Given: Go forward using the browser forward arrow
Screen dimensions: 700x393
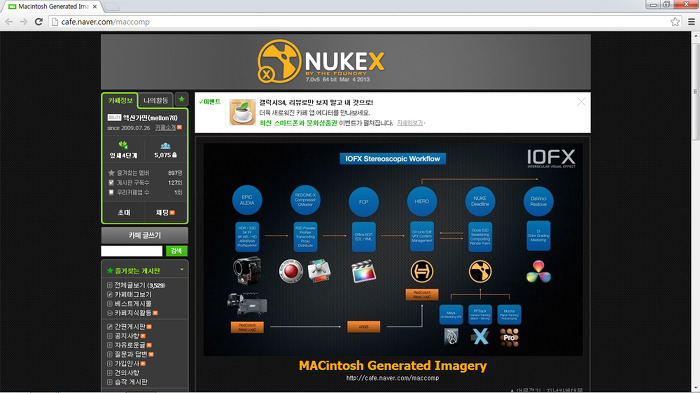Looking at the screenshot, I should point(24,21).
